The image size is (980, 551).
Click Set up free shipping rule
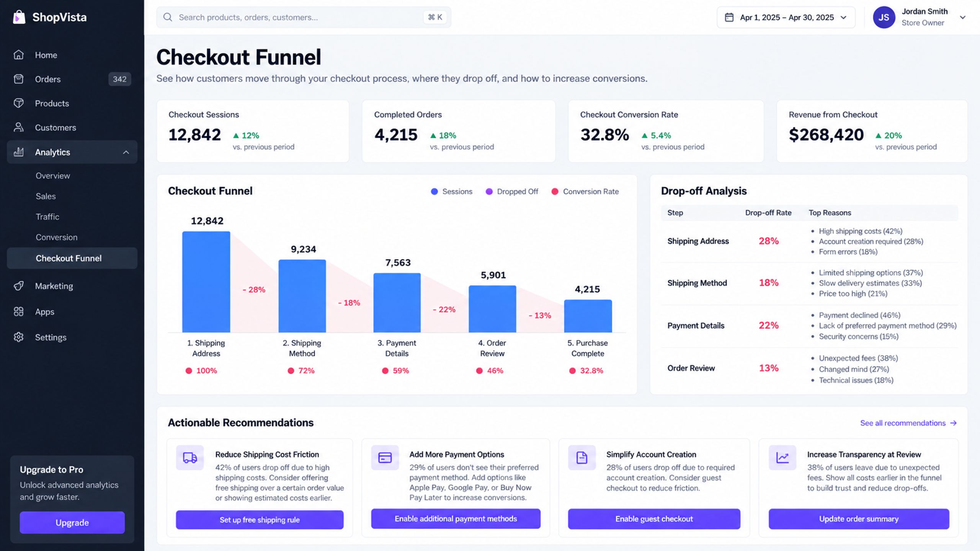coord(260,520)
